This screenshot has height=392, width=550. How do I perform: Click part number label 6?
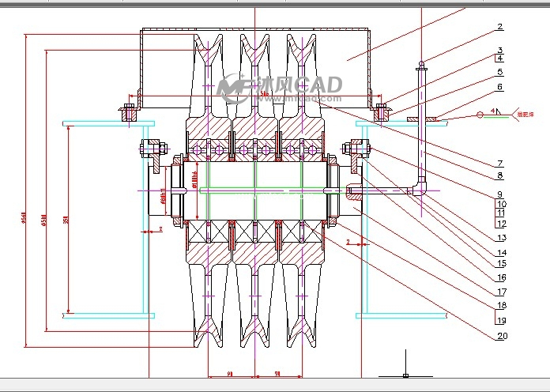(x=499, y=87)
